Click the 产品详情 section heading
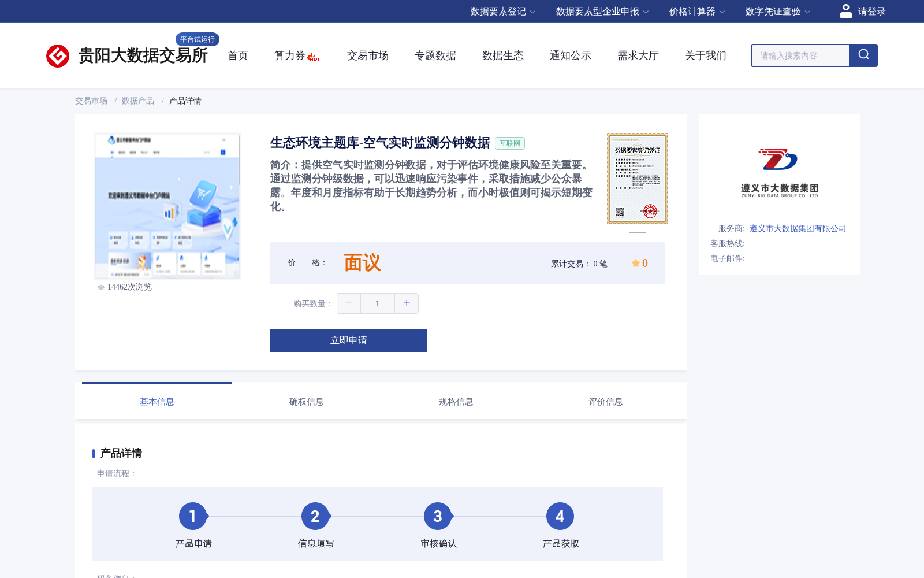This screenshot has width=924, height=578. coord(121,453)
